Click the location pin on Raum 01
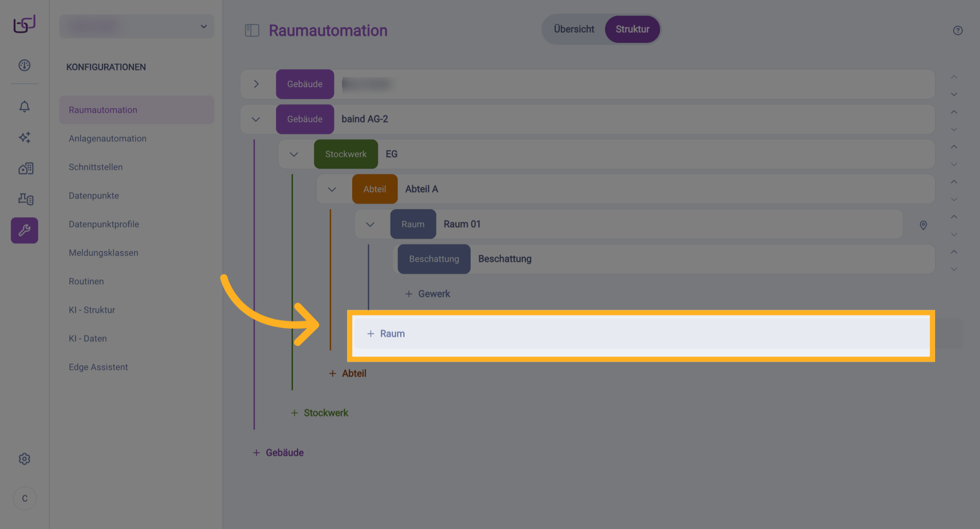 click(923, 225)
